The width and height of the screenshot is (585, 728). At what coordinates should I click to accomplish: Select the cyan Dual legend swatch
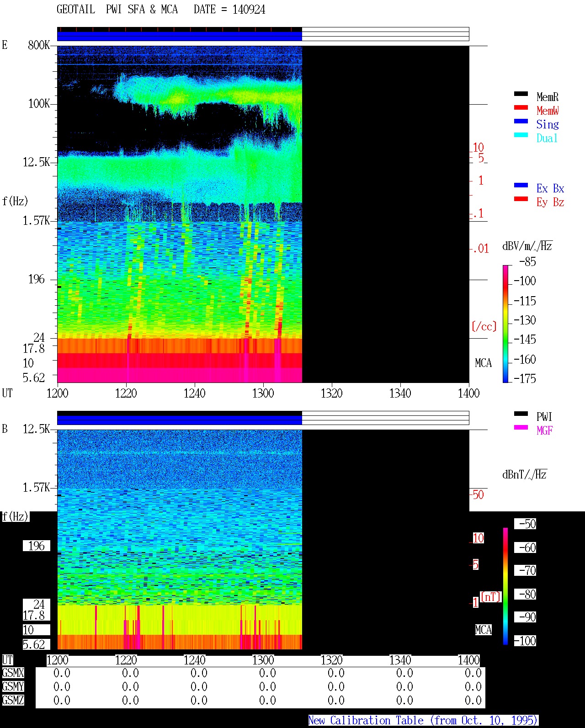click(521, 135)
